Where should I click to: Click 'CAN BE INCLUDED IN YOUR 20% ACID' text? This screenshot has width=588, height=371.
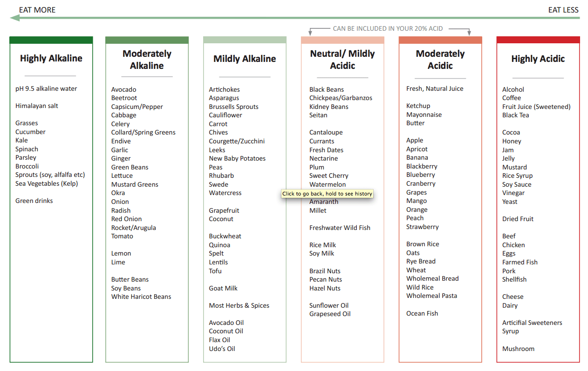click(x=388, y=28)
